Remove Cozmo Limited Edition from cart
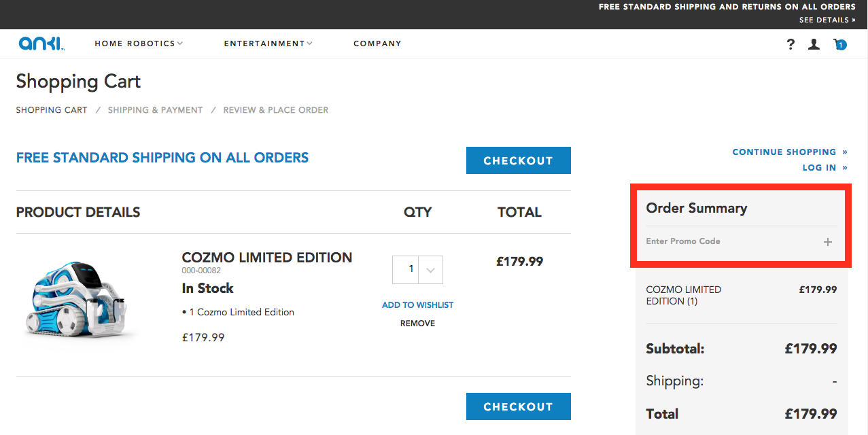The width and height of the screenshot is (868, 435). click(417, 324)
